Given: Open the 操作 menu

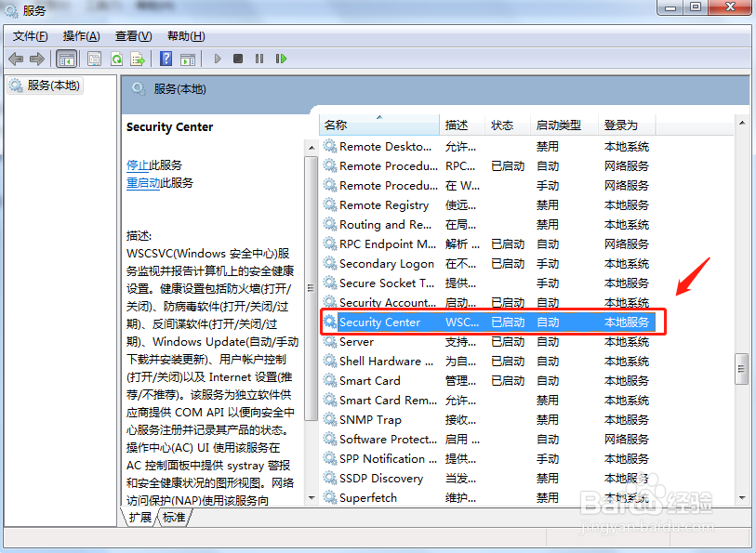Looking at the screenshot, I should click(x=80, y=36).
